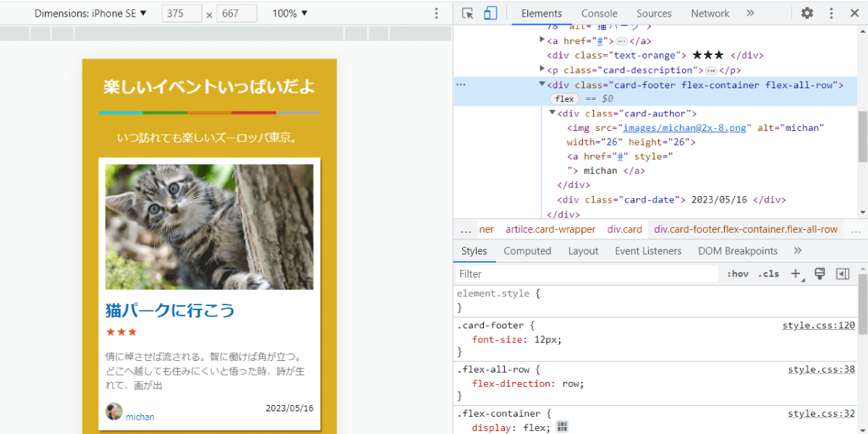
Task: Switch to the Sources tab
Action: tap(654, 13)
